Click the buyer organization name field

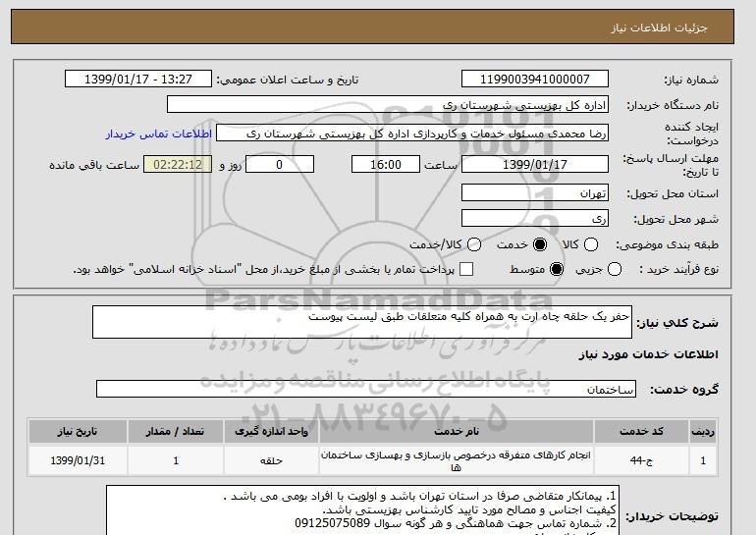click(x=388, y=105)
